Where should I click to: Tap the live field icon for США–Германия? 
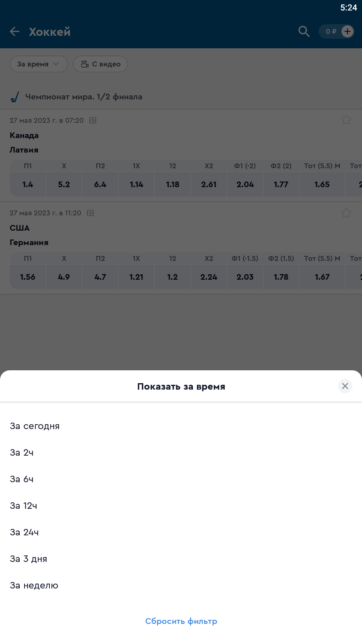pyautogui.click(x=90, y=213)
